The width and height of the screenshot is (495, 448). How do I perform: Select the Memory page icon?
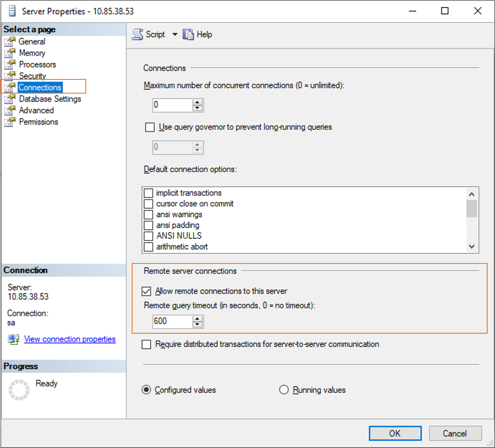coord(10,53)
